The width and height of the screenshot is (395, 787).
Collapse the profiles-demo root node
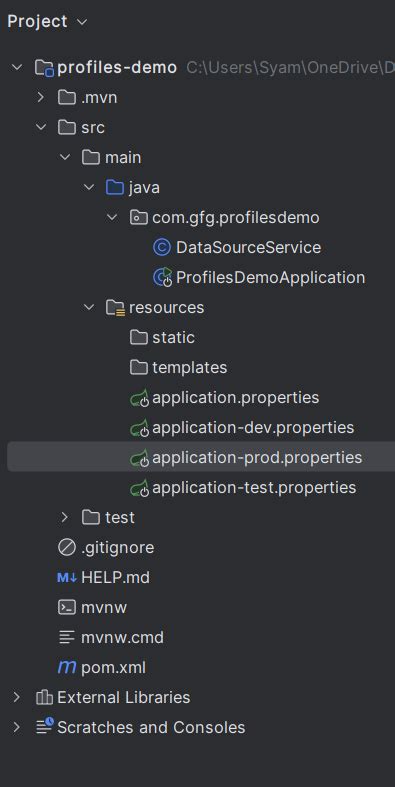tap(17, 67)
